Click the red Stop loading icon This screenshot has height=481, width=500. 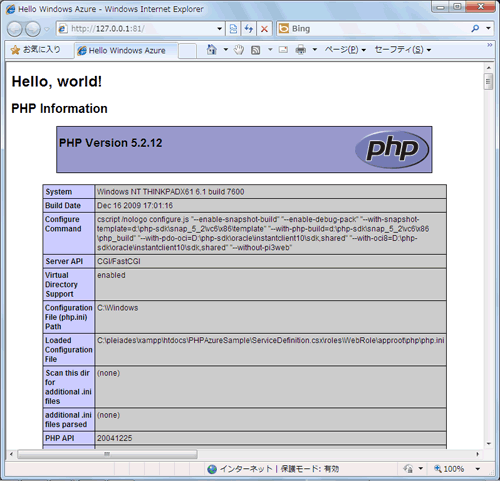click(x=264, y=29)
